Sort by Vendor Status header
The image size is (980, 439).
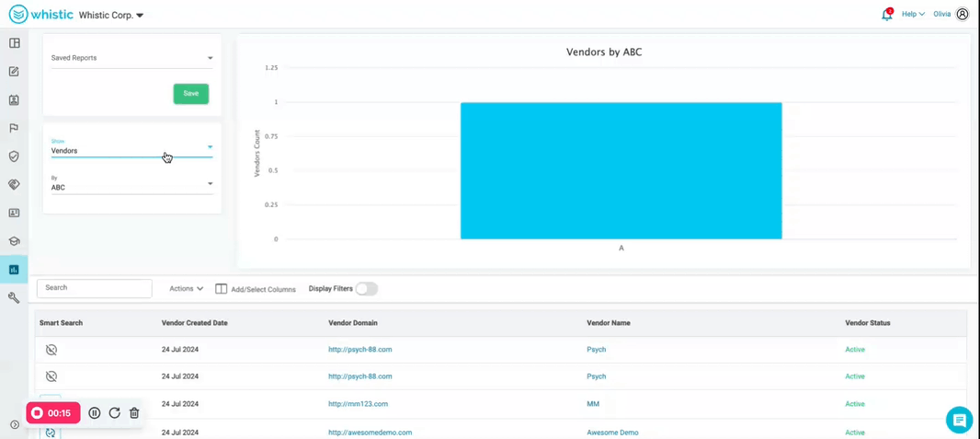pyautogui.click(x=868, y=323)
